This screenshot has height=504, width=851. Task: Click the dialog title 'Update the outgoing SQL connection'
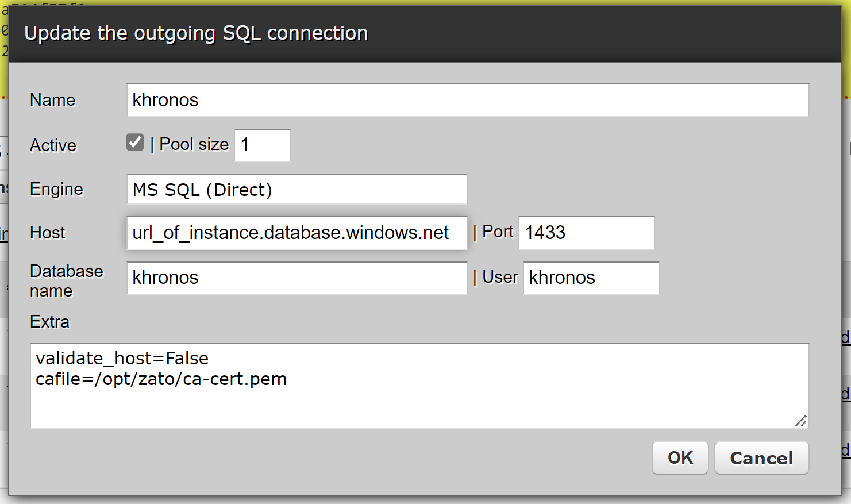coord(196,33)
